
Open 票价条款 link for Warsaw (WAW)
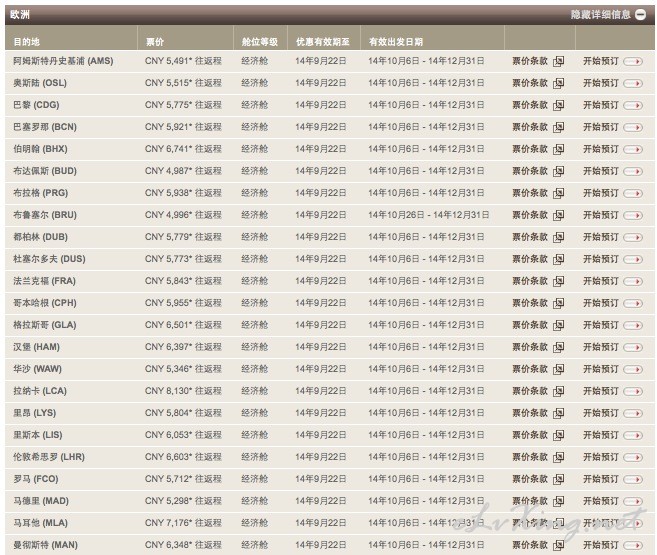click(530, 369)
